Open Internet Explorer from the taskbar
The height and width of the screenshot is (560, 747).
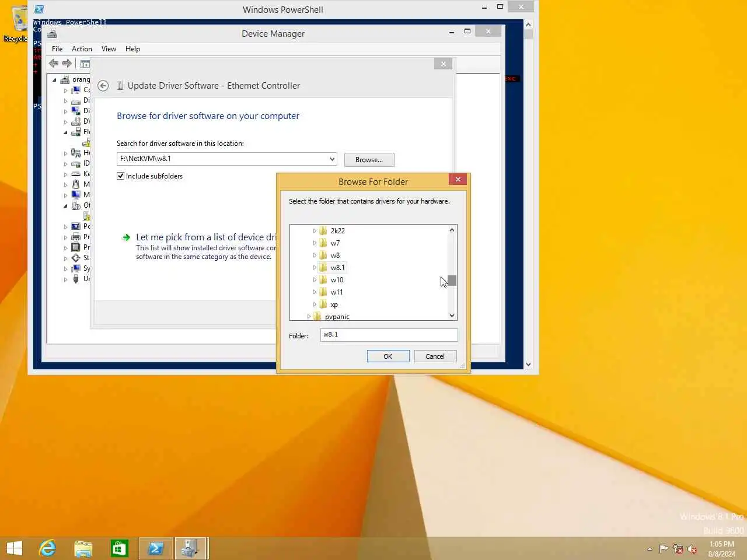tap(47, 548)
